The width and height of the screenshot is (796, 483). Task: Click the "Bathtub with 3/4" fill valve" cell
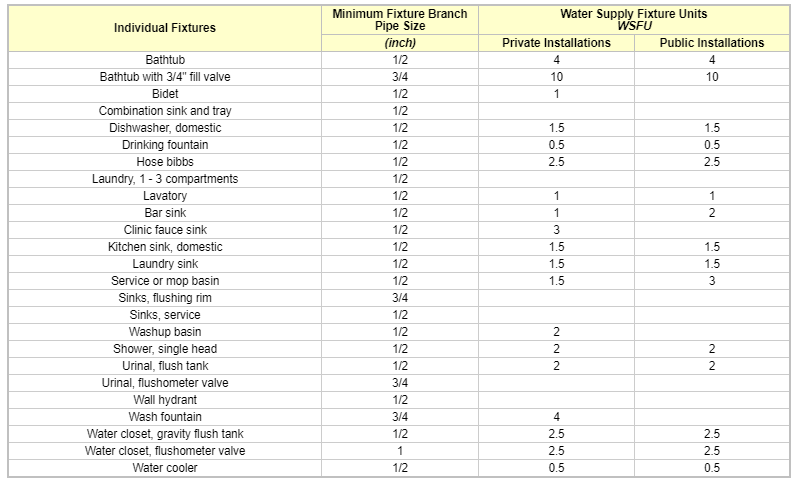165,77
